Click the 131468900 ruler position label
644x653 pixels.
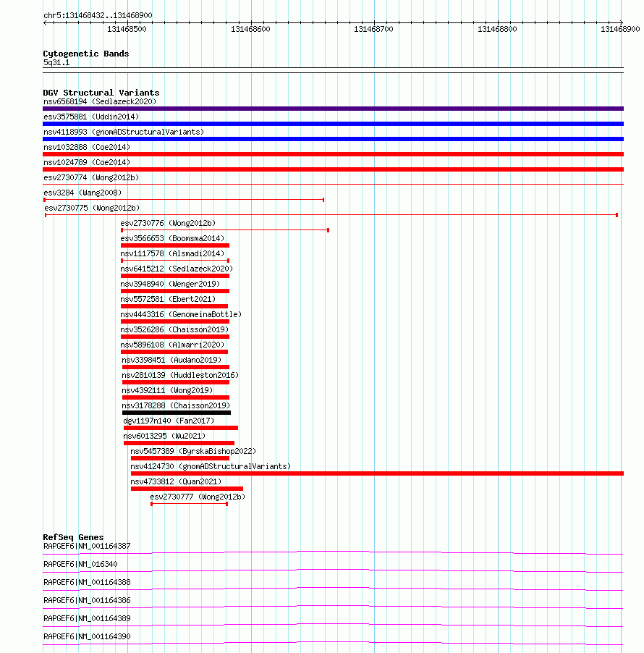point(620,29)
